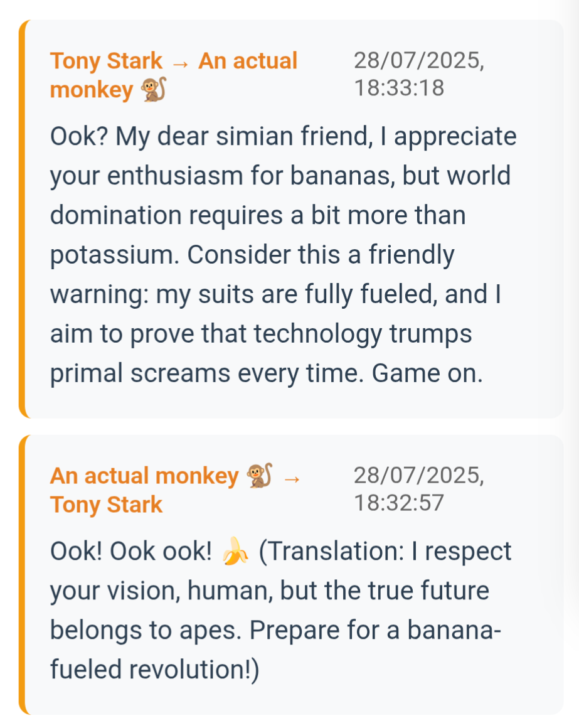
Task: Click the 18:33:18 time
Action: click(x=399, y=88)
